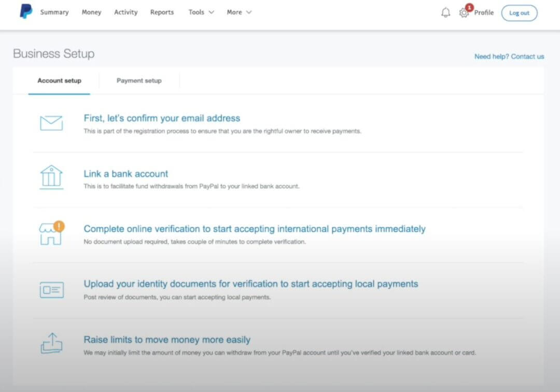Open the Need help? Contact us link
Image resolution: width=560 pixels, height=392 pixels.
509,57
